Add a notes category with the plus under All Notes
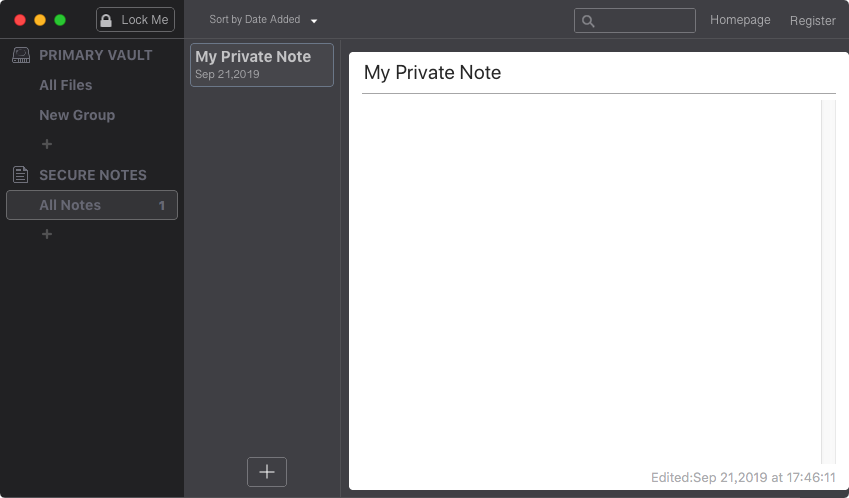The height and width of the screenshot is (498, 849). 47,234
